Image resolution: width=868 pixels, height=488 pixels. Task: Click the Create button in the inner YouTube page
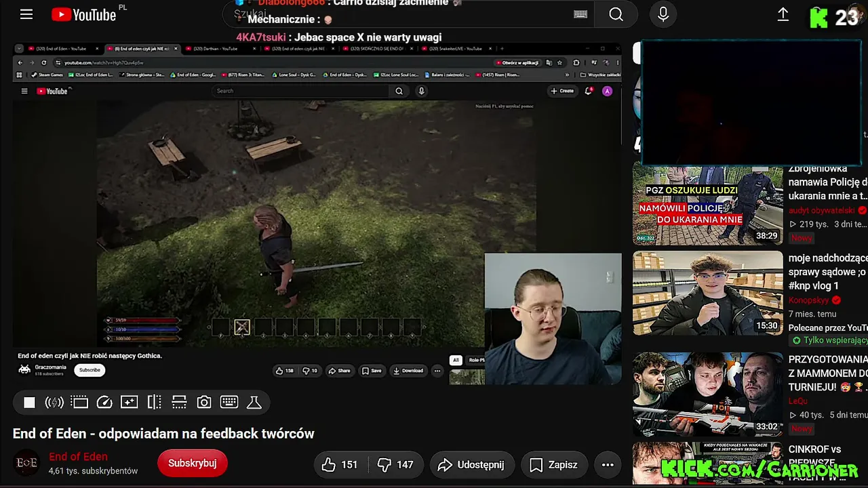pos(562,91)
